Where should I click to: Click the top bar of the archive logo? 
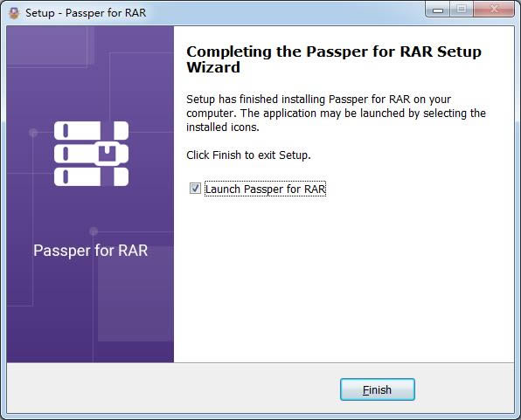coord(92,130)
